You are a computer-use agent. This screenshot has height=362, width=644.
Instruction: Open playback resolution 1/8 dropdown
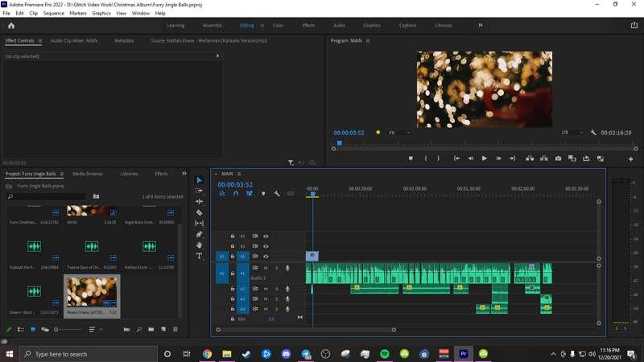click(572, 133)
